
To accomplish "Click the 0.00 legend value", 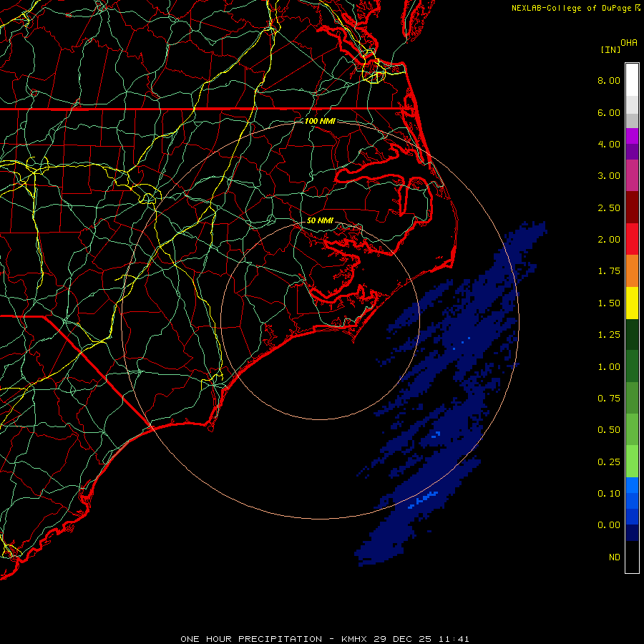I will tap(609, 525).
